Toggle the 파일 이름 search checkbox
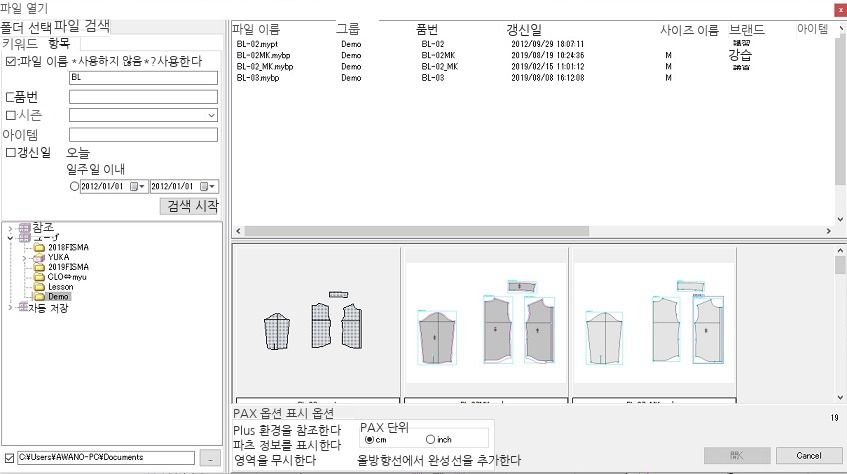This screenshot has height=474, width=847. (10, 61)
